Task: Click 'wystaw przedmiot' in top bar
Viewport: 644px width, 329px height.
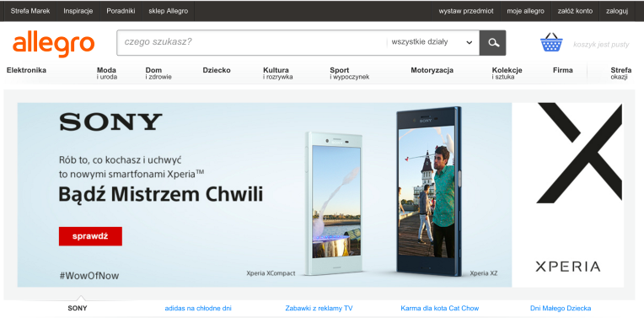Action: 466,11
